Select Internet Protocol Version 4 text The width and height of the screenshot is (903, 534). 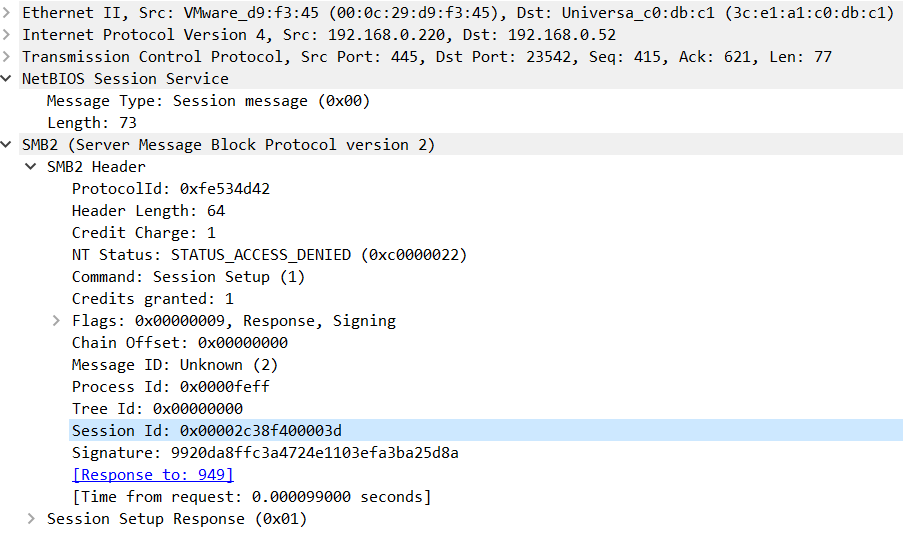318,35
